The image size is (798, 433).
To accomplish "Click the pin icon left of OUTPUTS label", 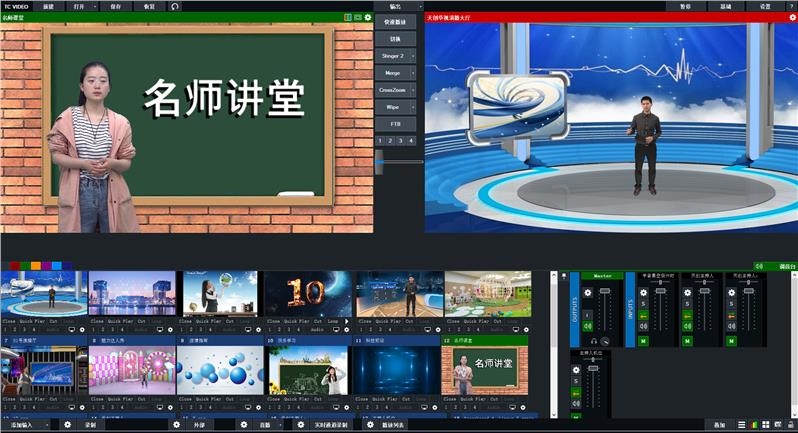I will click(564, 276).
